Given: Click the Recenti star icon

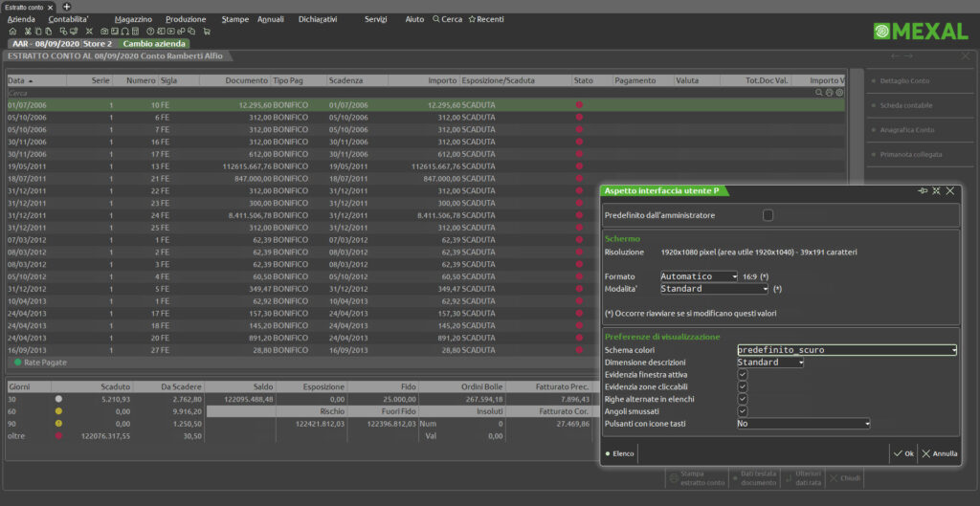Looking at the screenshot, I should click(x=472, y=19).
